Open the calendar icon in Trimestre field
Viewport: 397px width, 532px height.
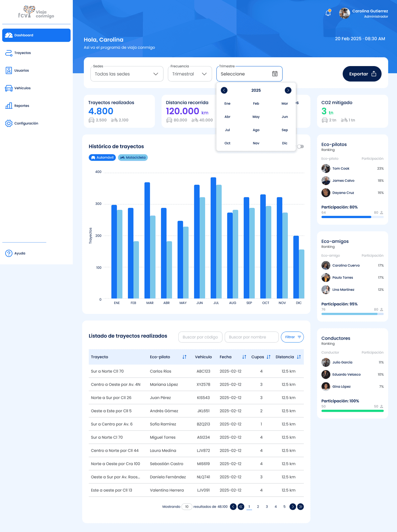(275, 74)
